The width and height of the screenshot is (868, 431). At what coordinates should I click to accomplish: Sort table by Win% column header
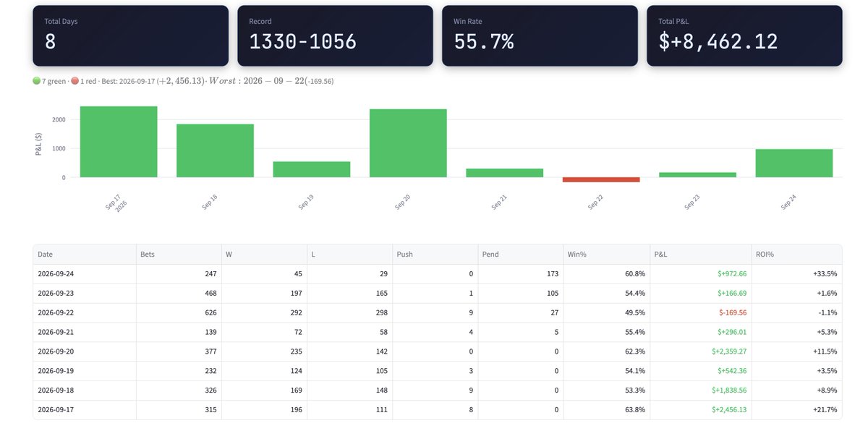(x=606, y=255)
